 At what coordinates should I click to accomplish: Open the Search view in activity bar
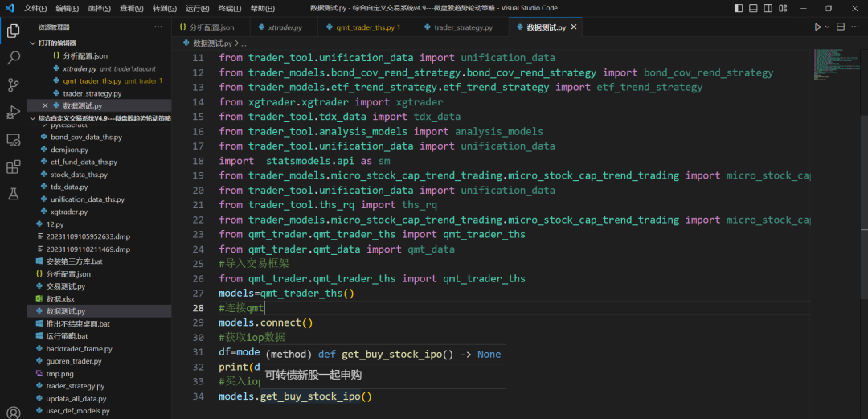pos(14,58)
